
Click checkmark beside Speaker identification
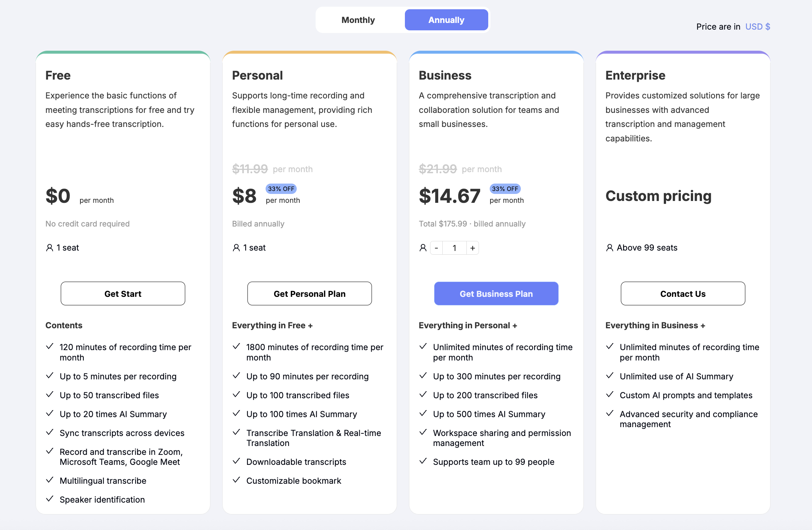pyautogui.click(x=50, y=499)
